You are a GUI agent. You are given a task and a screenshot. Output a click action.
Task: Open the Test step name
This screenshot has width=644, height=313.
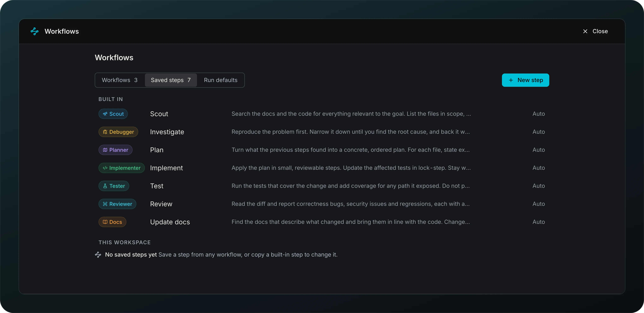pyautogui.click(x=157, y=186)
